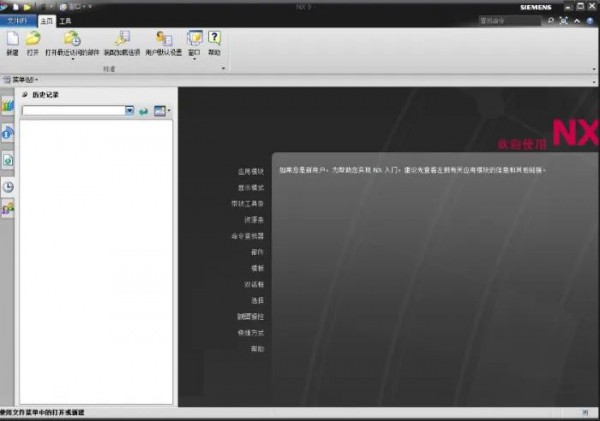600x421 pixels.
Task: Open ribbon options arrow at ribbon right edge
Action: (x=594, y=69)
